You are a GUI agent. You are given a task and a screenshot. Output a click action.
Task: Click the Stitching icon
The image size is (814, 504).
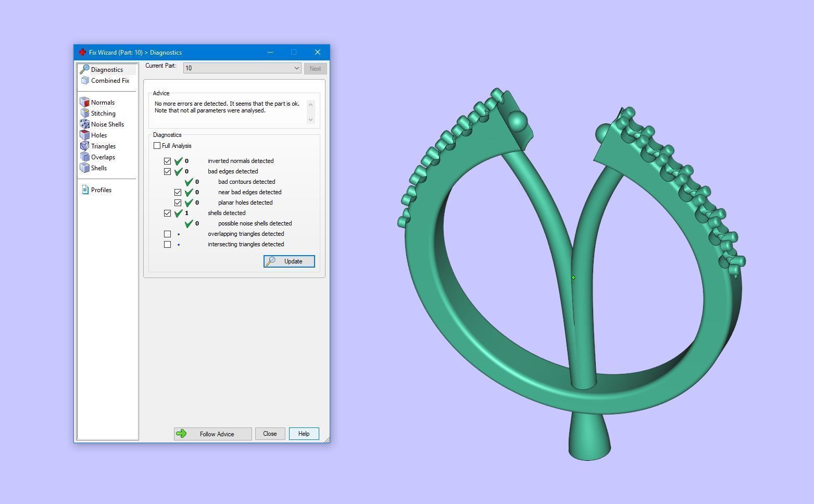click(85, 113)
